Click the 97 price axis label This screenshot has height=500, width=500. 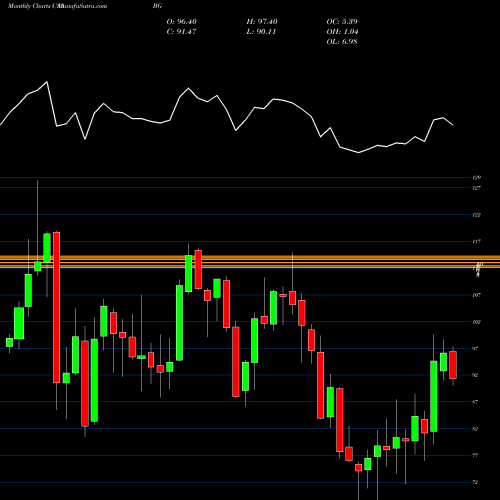coord(475,349)
